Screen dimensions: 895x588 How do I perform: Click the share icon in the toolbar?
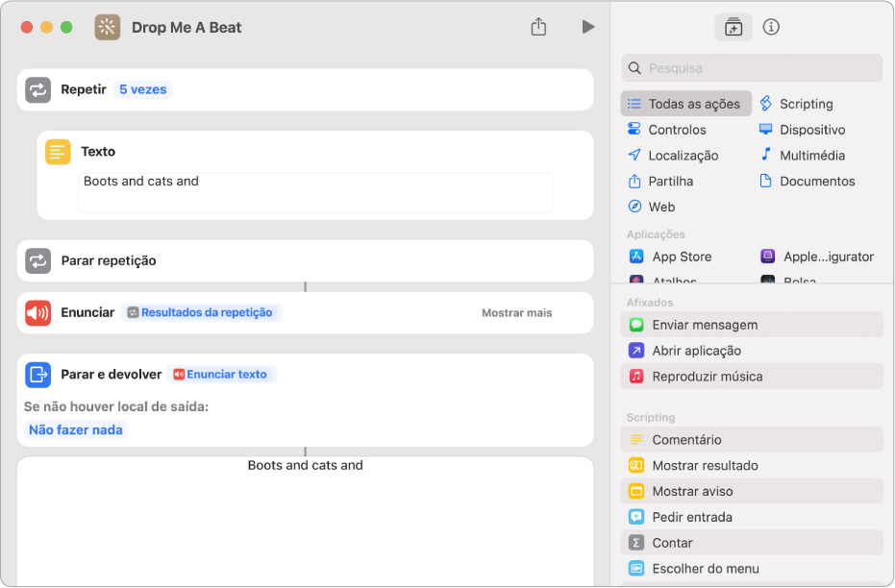pos(538,26)
